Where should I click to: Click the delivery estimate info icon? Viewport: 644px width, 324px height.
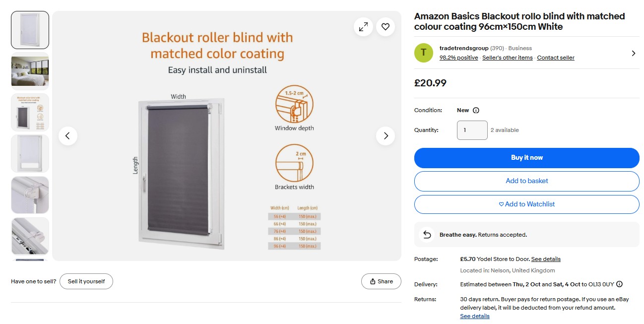(x=619, y=284)
